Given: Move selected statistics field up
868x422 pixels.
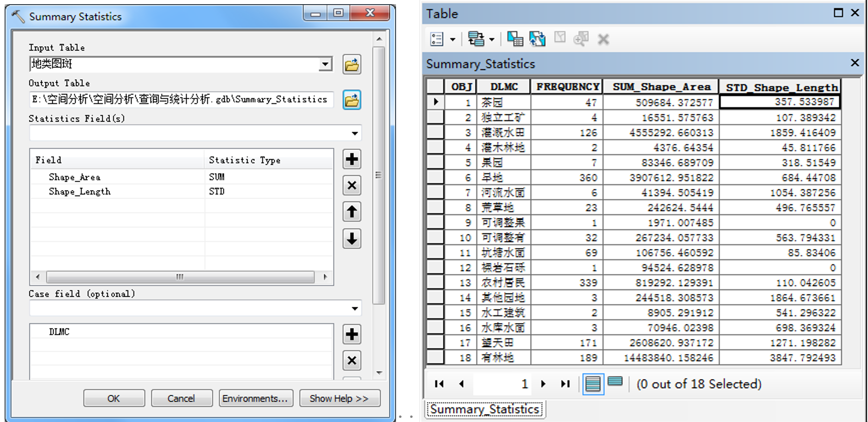Looking at the screenshot, I should 352,212.
